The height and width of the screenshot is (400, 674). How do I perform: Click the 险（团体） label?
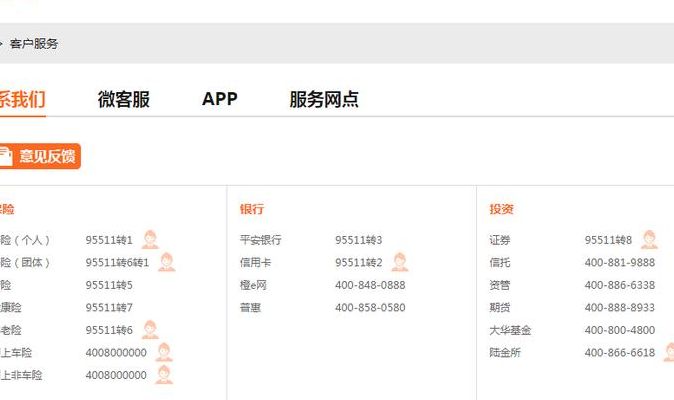click(x=25, y=262)
